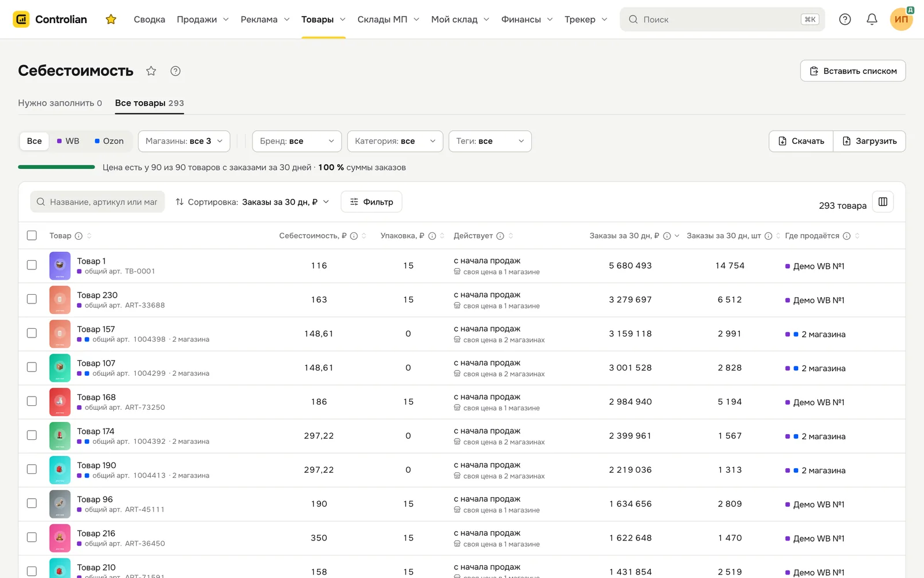Open Сортировка: Заказы за 30 дн dropdown
This screenshot has height=578, width=924.
(x=252, y=202)
